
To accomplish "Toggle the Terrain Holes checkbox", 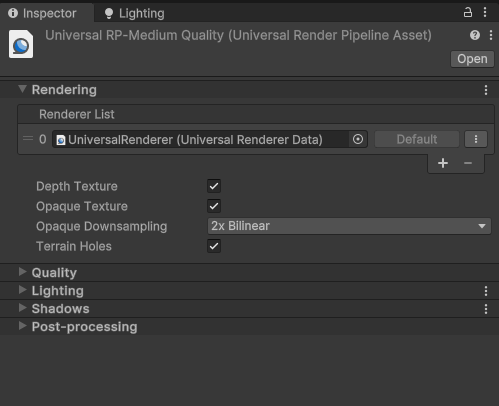I will pyautogui.click(x=214, y=246).
